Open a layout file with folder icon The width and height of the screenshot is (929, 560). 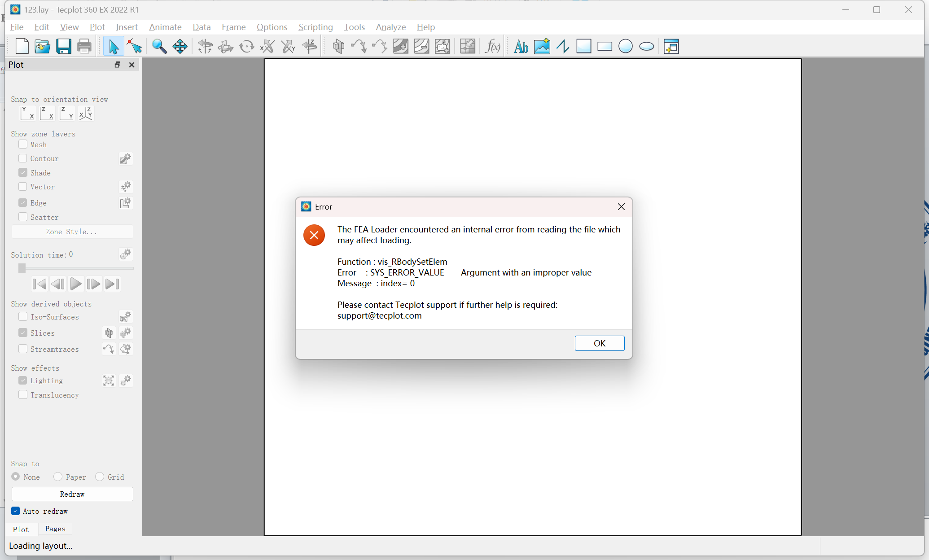point(43,46)
